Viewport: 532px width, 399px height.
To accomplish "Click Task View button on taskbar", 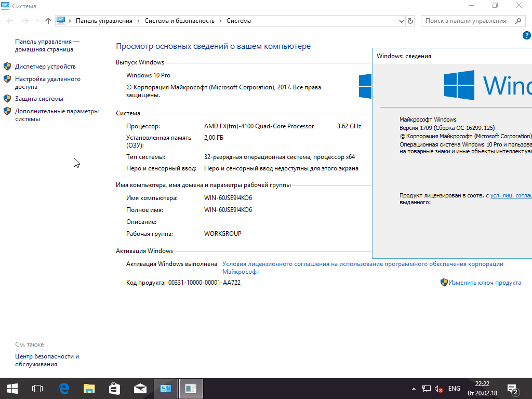I will [x=37, y=388].
